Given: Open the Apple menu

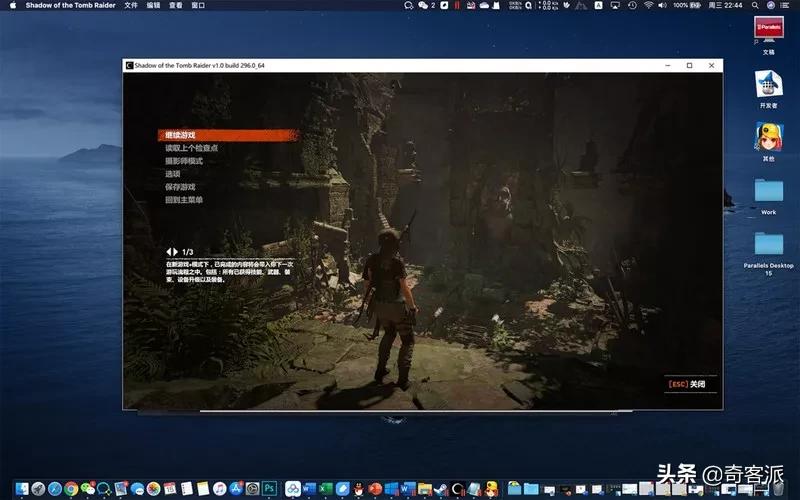Looking at the screenshot, I should point(13,5).
